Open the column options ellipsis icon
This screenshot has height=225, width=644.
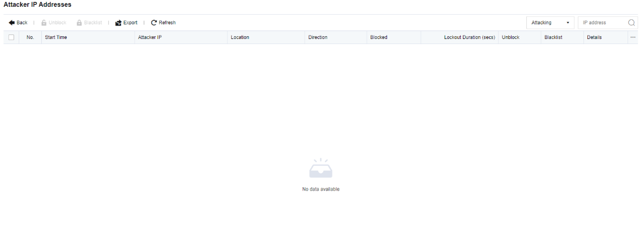click(x=633, y=37)
